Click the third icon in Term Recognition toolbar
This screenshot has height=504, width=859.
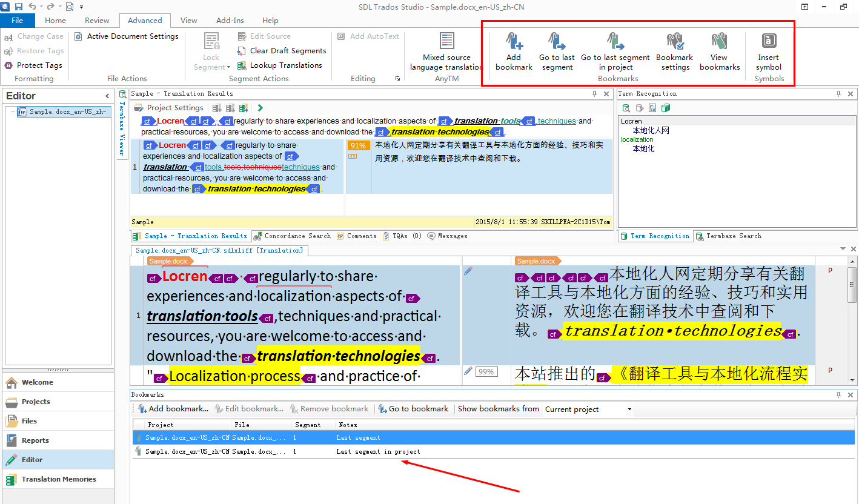click(652, 108)
